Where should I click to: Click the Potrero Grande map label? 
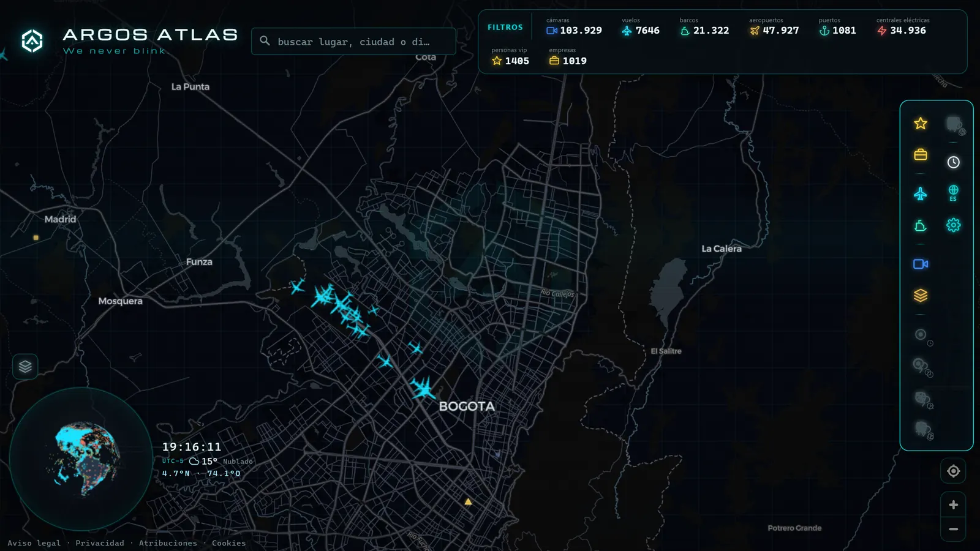794,528
